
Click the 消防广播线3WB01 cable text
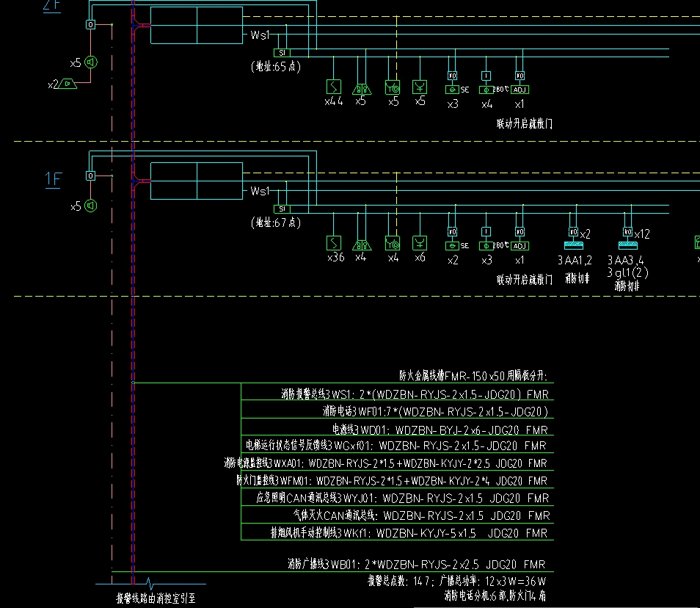(417, 565)
